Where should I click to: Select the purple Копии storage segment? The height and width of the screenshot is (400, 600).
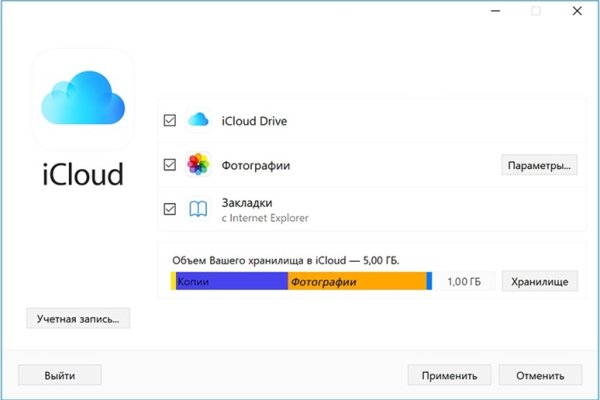231,282
